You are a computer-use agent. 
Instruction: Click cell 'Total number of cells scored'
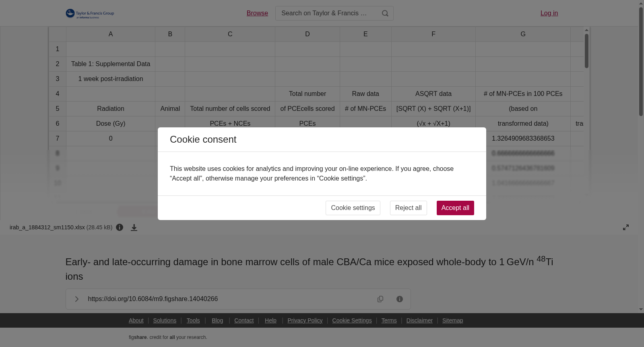click(230, 109)
